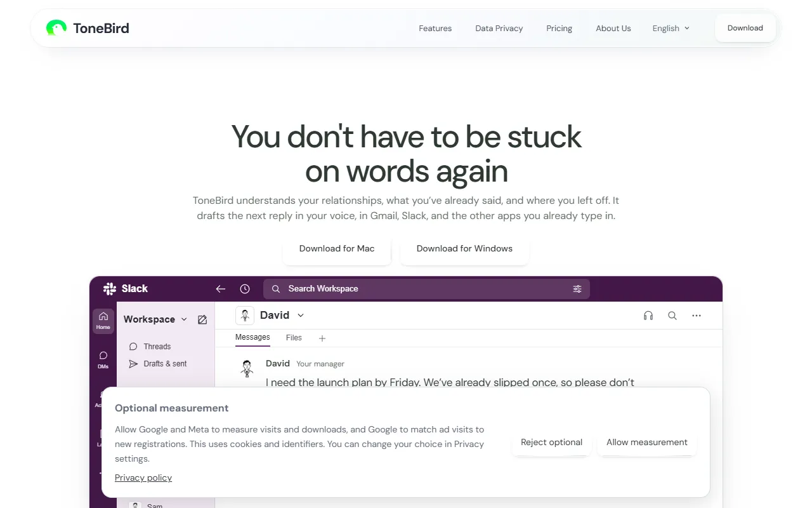The height and width of the screenshot is (508, 812).
Task: Click the 'Optional measurement' heading
Action: [x=172, y=408]
